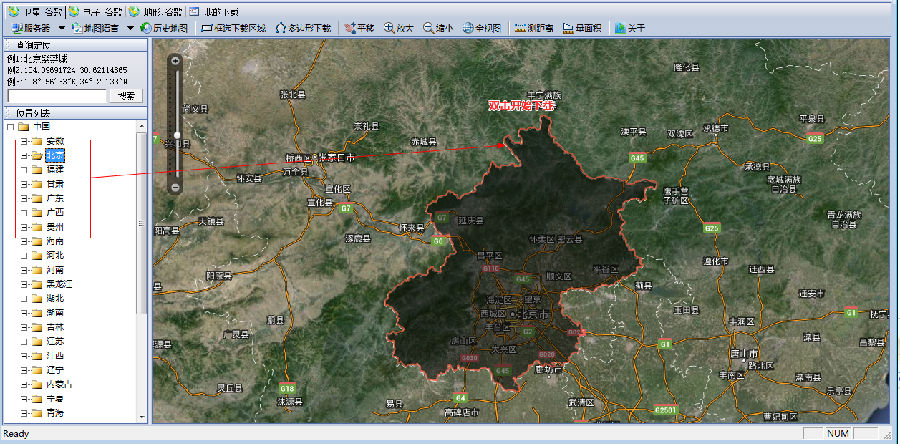
Task: Switch to the 卫星-谷歌 satellite tab
Action: coord(36,11)
